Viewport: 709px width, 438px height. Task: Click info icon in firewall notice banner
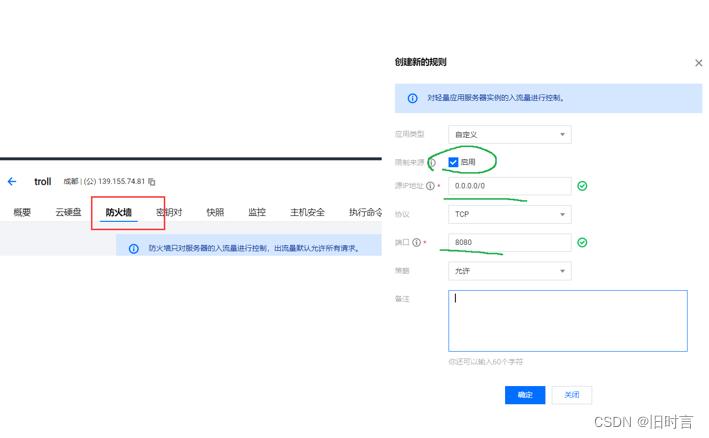pyautogui.click(x=134, y=248)
